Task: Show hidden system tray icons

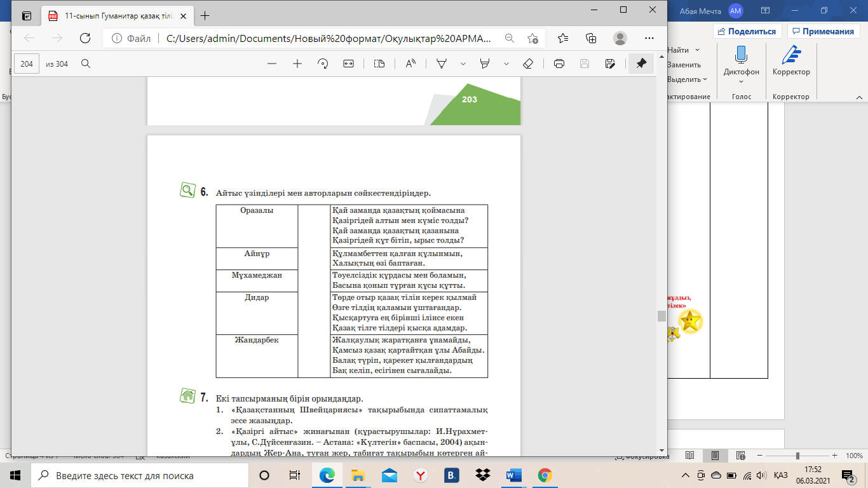Action: [x=686, y=475]
